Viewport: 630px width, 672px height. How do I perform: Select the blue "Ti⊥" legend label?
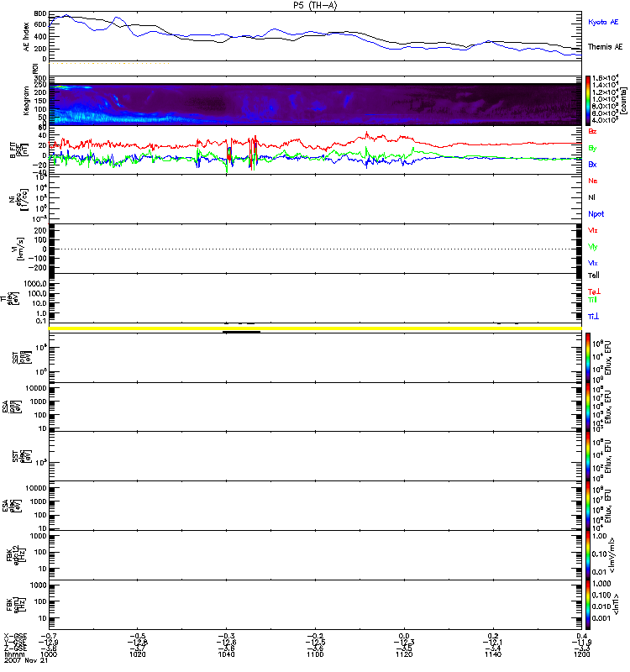click(x=593, y=317)
